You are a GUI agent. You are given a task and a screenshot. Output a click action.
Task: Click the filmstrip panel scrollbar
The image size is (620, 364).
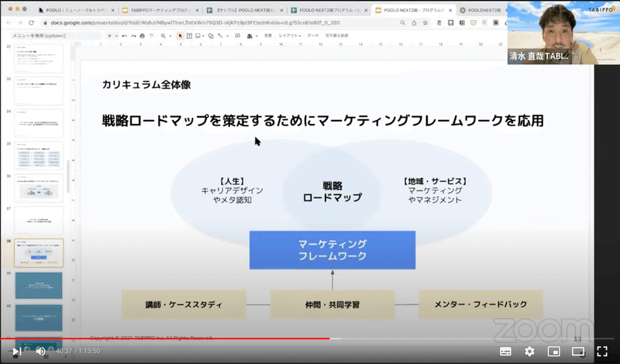pyautogui.click(x=68, y=177)
